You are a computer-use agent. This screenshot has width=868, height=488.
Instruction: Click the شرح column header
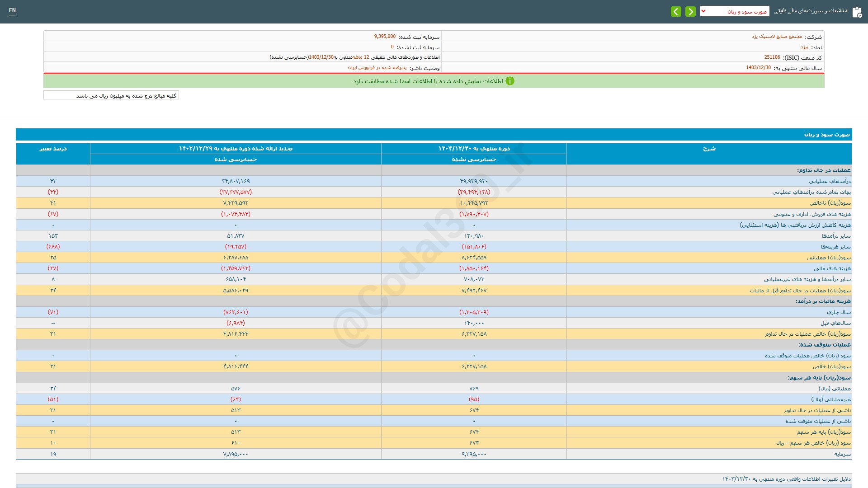[709, 149]
